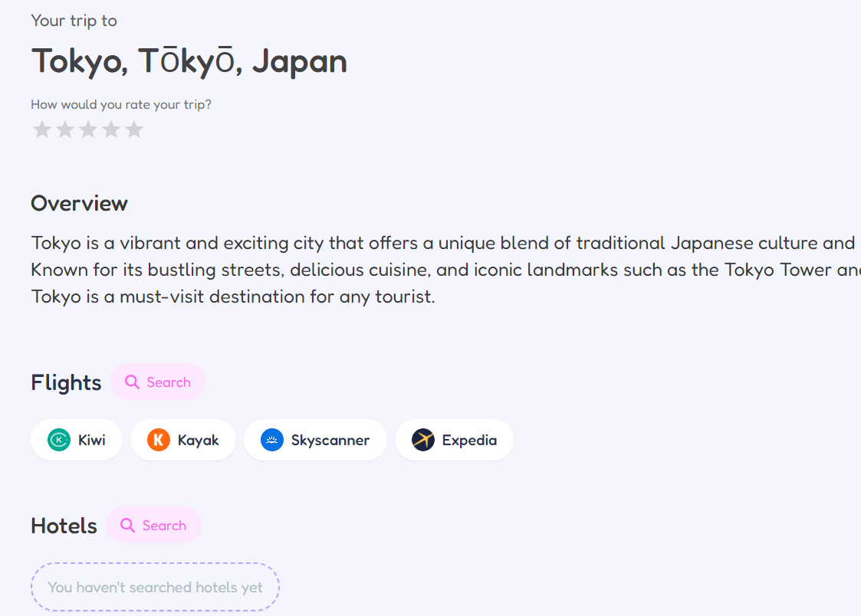Viewport: 861px width, 616px height.
Task: Choose Expedia for flights
Action: point(455,440)
